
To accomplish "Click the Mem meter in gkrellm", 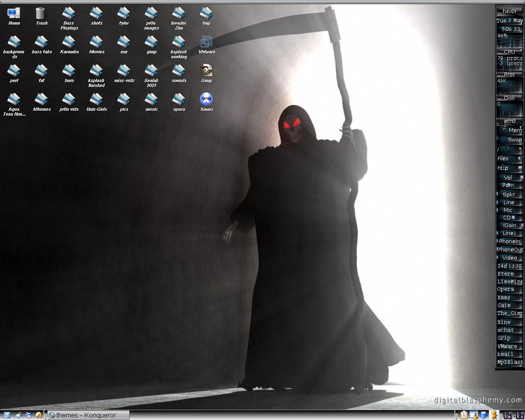I will [510, 130].
